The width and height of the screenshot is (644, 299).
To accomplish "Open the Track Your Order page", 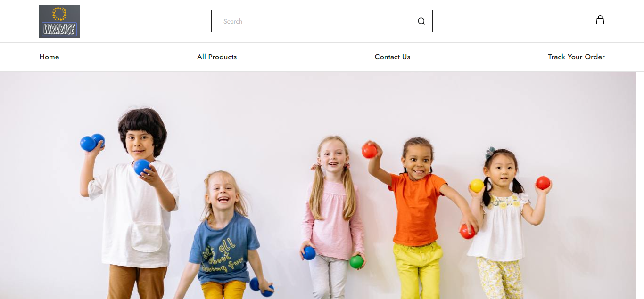I will tap(576, 57).
